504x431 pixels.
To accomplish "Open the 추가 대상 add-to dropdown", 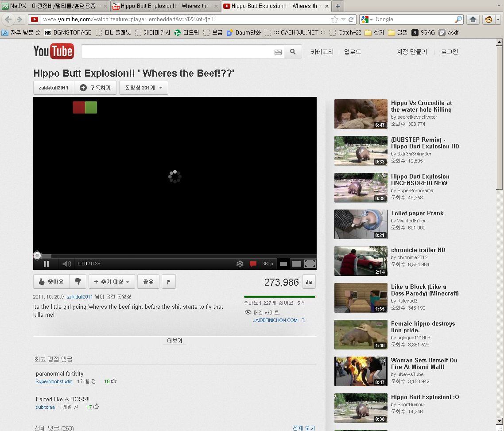I will (112, 282).
